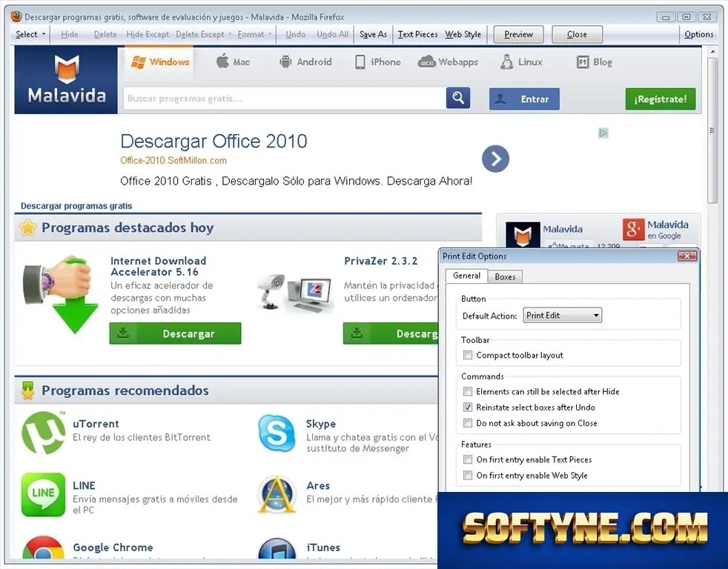Click the green ¡Regístrate! button
The image size is (728, 569).
(x=661, y=99)
